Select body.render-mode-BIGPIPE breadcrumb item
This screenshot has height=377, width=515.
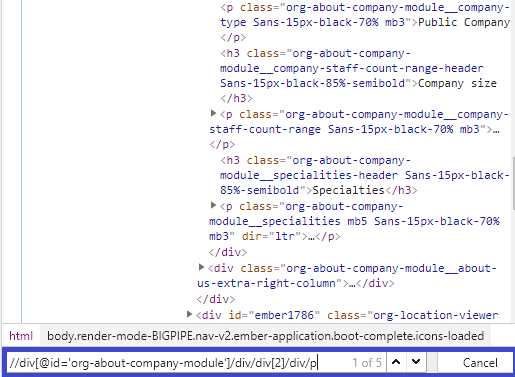click(265, 336)
